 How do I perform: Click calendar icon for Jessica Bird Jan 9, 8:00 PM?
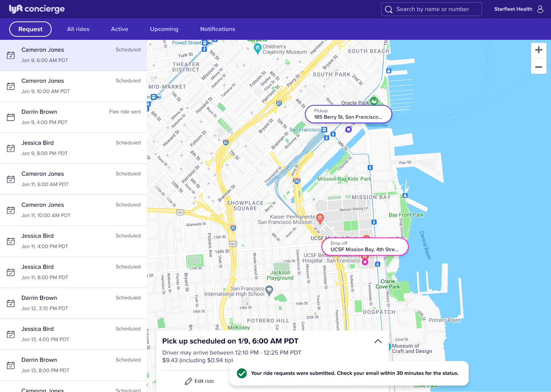pyautogui.click(x=11, y=148)
